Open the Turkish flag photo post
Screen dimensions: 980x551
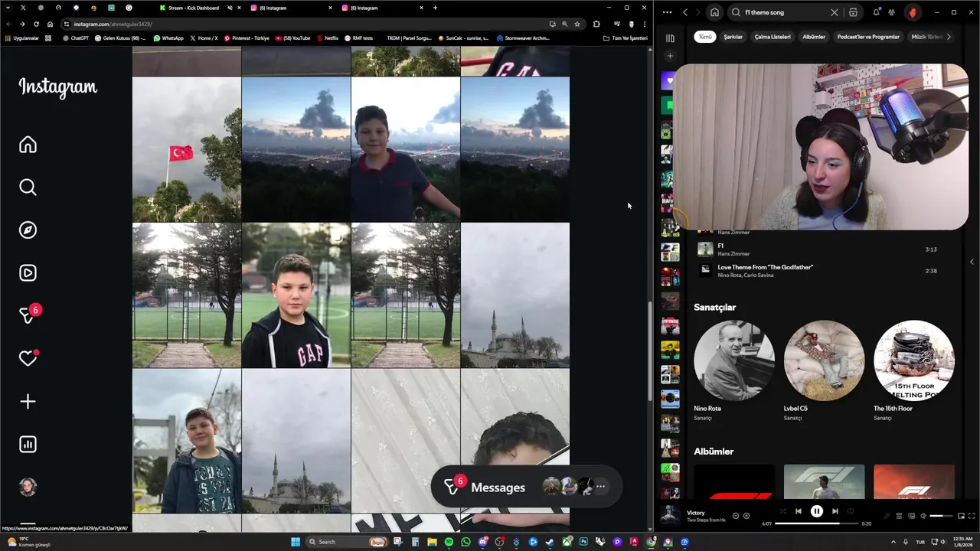tap(186, 149)
